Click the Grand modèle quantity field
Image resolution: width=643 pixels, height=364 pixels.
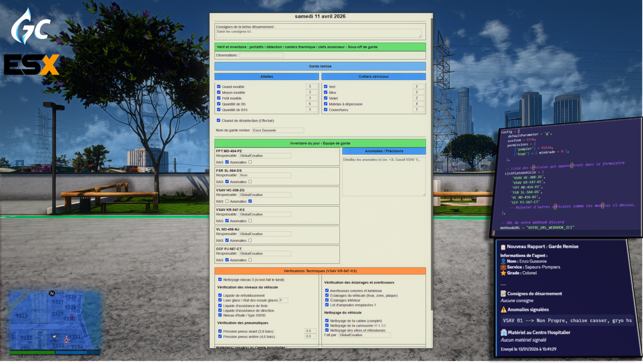(x=311, y=86)
